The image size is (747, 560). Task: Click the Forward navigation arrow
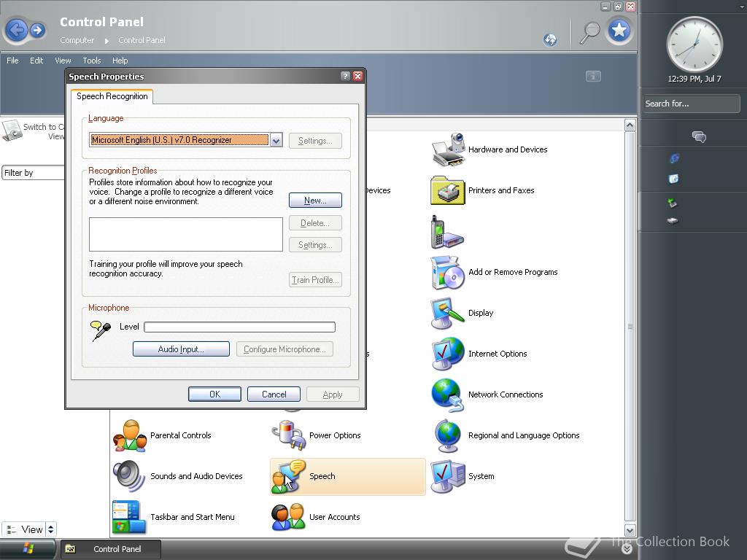pos(38,31)
